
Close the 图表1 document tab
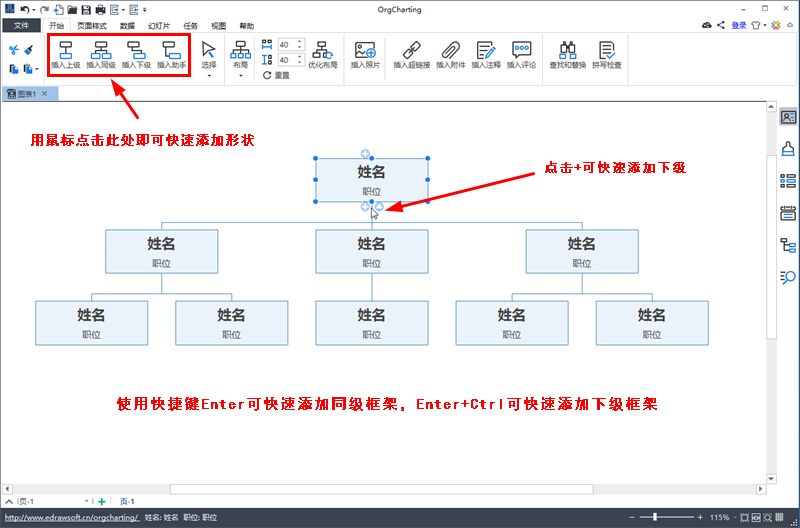click(x=44, y=93)
